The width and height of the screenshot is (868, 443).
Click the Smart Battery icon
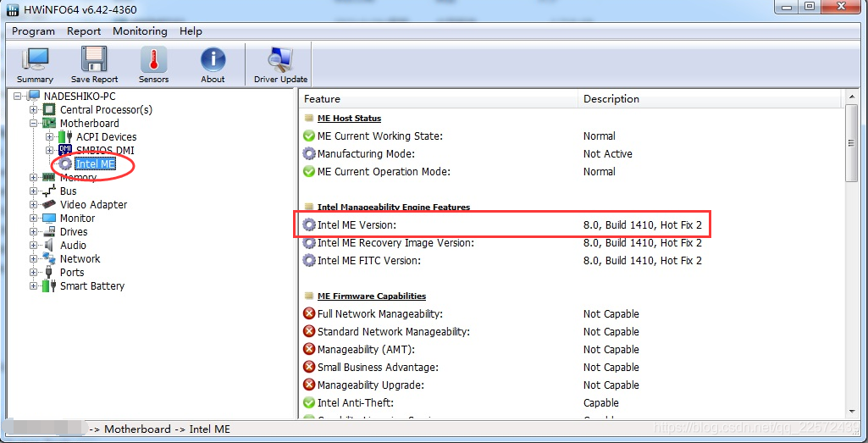coord(49,285)
